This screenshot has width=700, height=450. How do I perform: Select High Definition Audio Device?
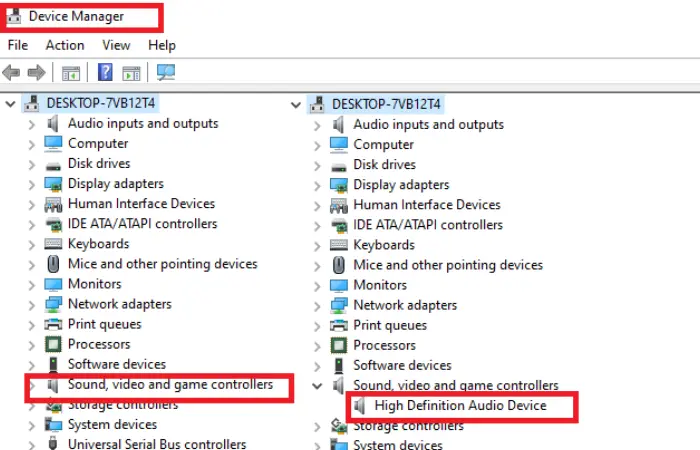tap(460, 405)
